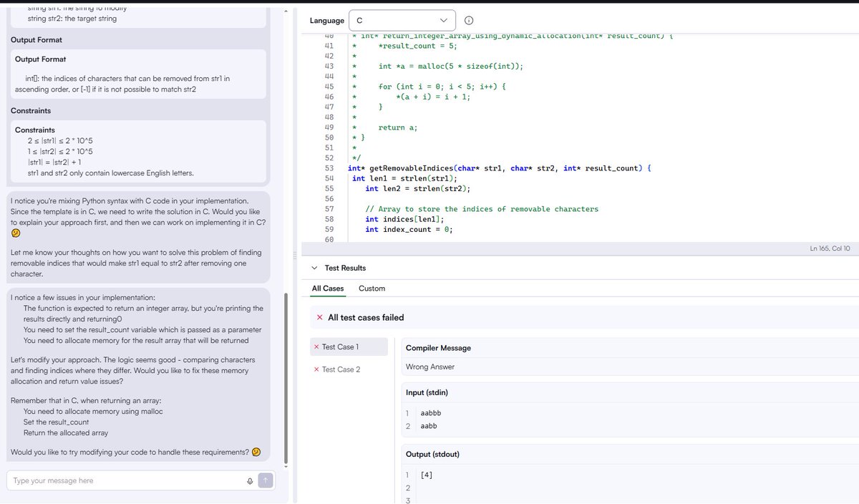Click the red X beside Test Case 2
Image resolution: width=859 pixels, height=504 pixels.
click(x=316, y=369)
